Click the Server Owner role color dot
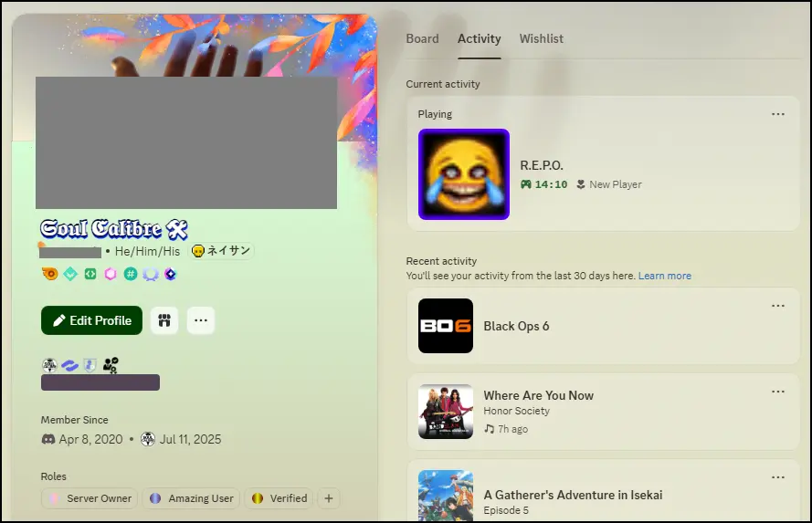The image size is (812, 523). [x=54, y=498]
